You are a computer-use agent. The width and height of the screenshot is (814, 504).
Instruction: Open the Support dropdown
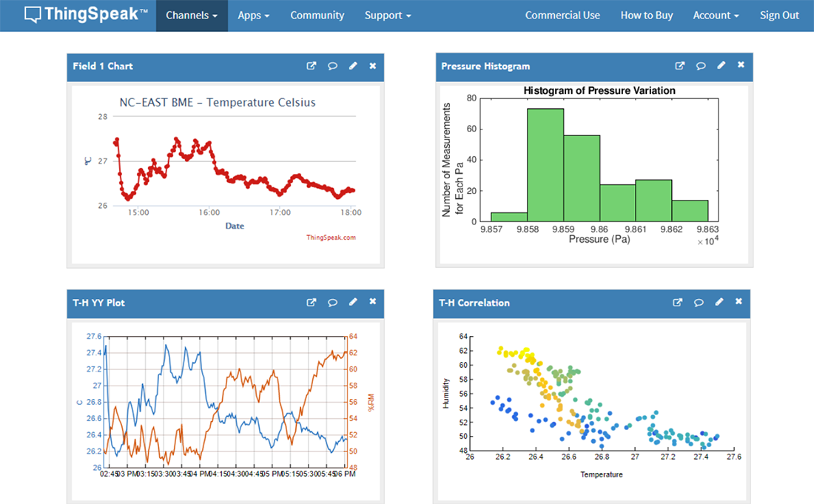[387, 15]
